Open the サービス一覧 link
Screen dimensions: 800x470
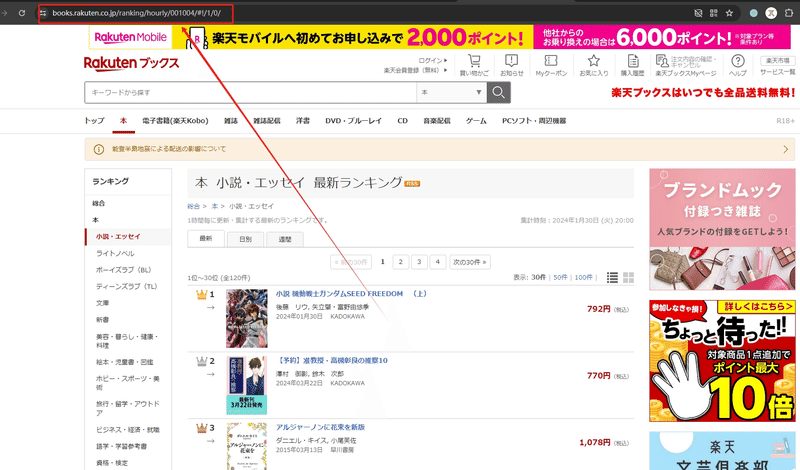click(x=778, y=72)
